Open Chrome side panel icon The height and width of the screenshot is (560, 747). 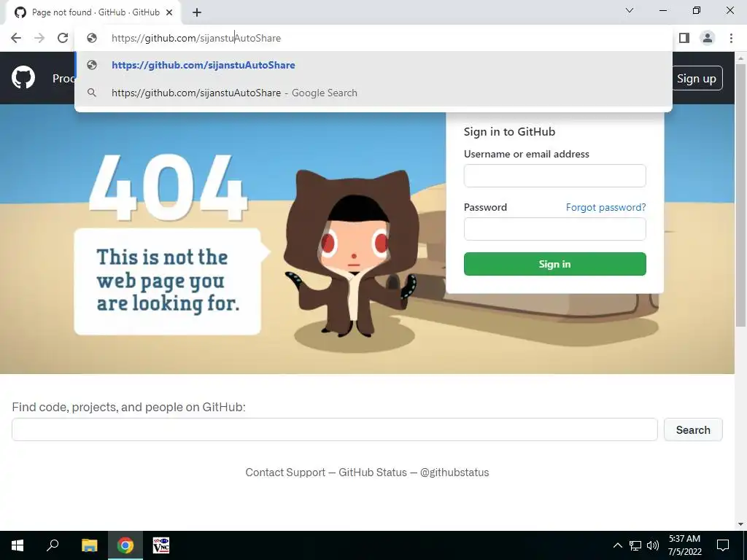[x=684, y=38]
